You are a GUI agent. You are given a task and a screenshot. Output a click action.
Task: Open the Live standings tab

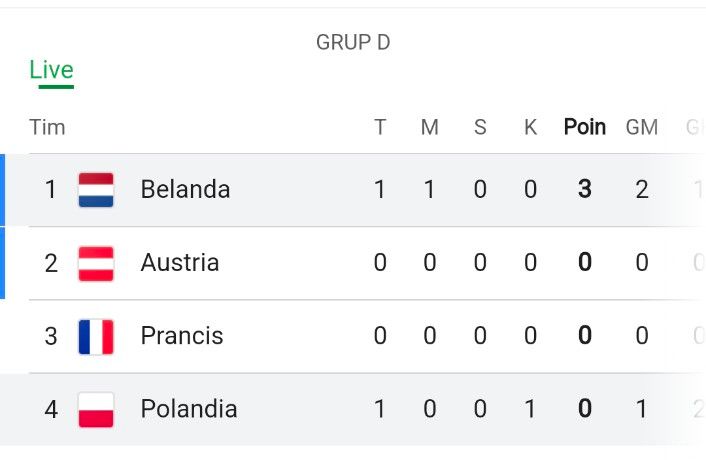tap(51, 70)
